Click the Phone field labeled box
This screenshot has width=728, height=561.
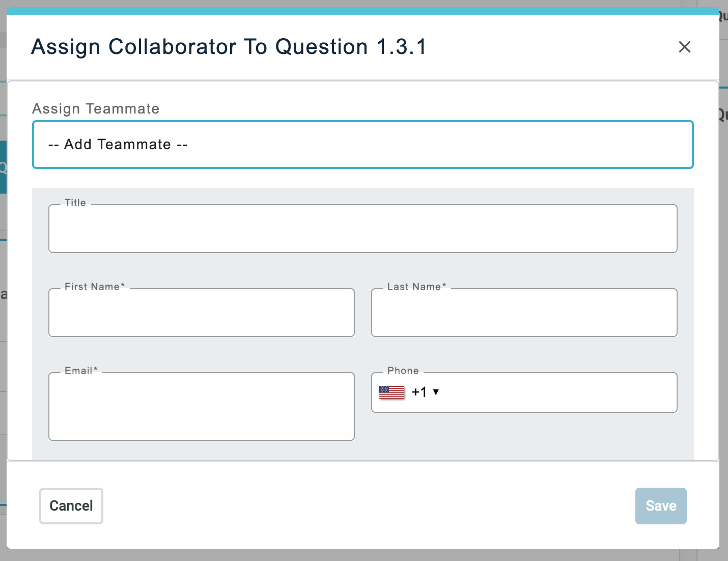pos(524,392)
